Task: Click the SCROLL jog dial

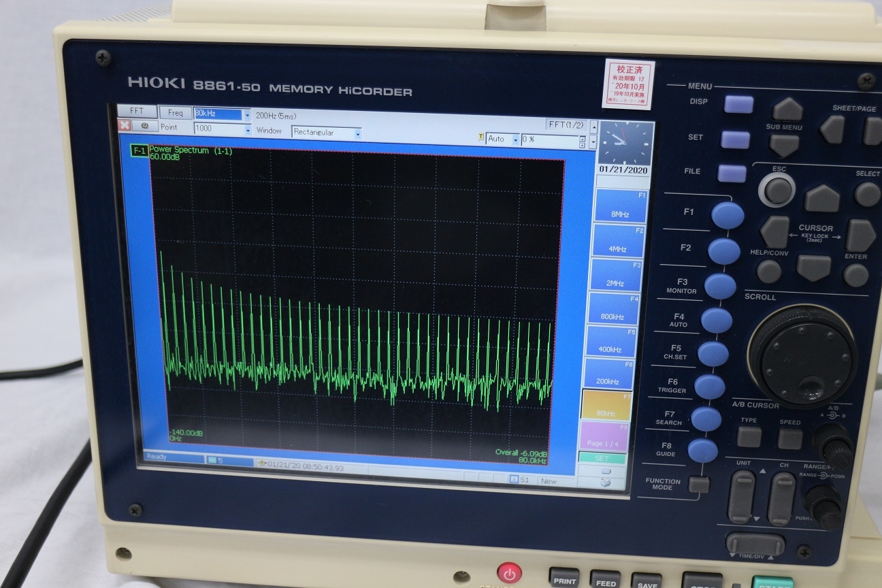Action: tap(802, 356)
